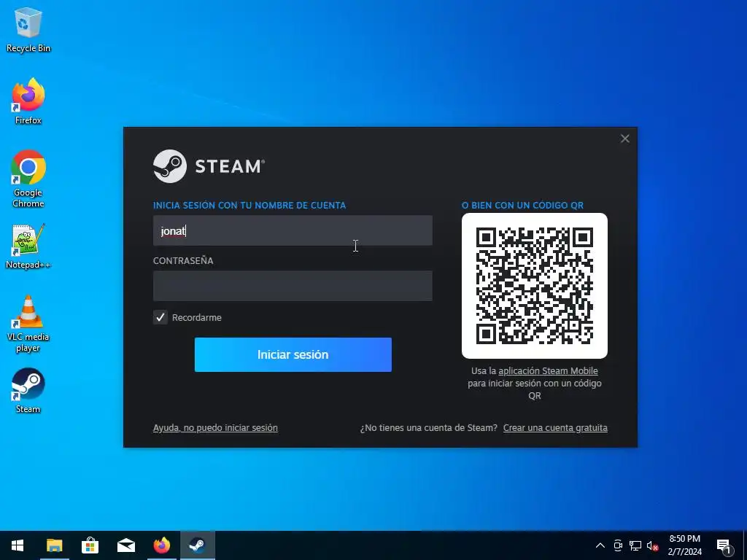
Task: Click the 'CONTRASEÑA' label
Action: (183, 260)
